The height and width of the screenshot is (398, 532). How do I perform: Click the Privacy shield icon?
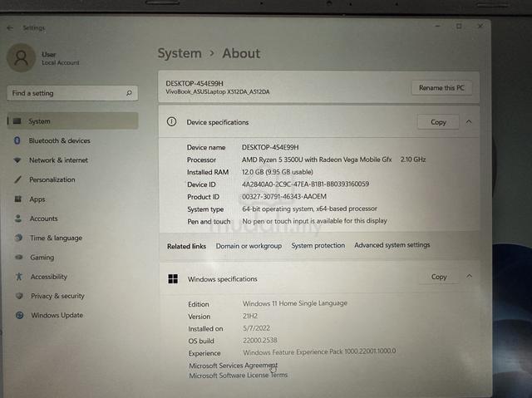(19, 296)
